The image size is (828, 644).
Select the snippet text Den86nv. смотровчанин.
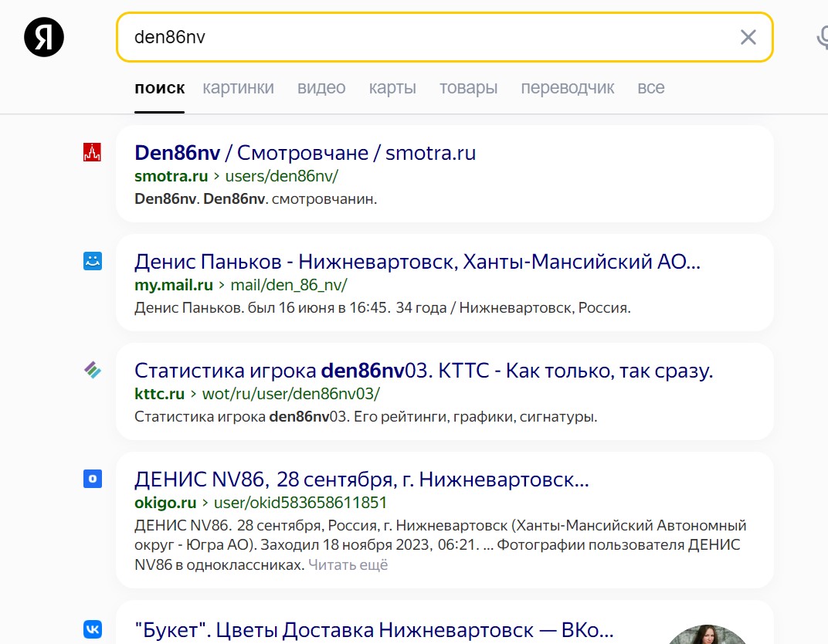tap(256, 199)
